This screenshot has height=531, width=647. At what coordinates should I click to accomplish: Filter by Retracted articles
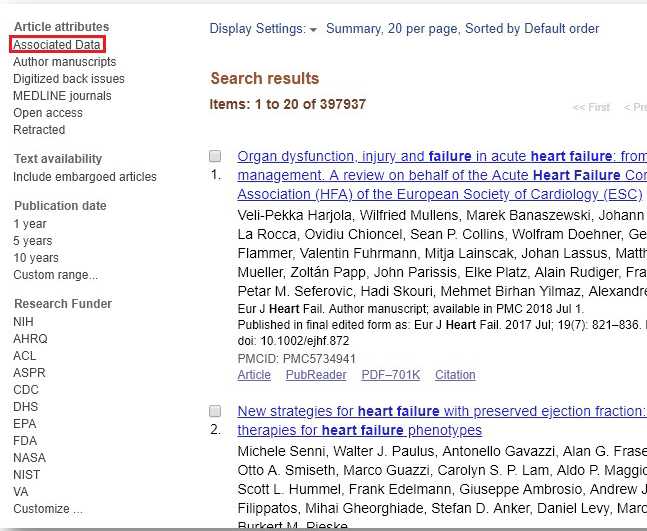coord(39,130)
